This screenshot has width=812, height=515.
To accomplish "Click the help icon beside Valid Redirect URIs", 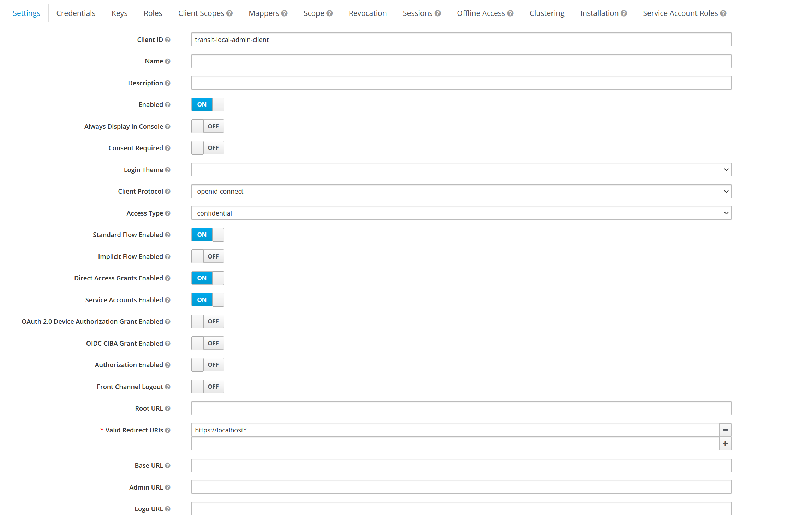I will [168, 430].
